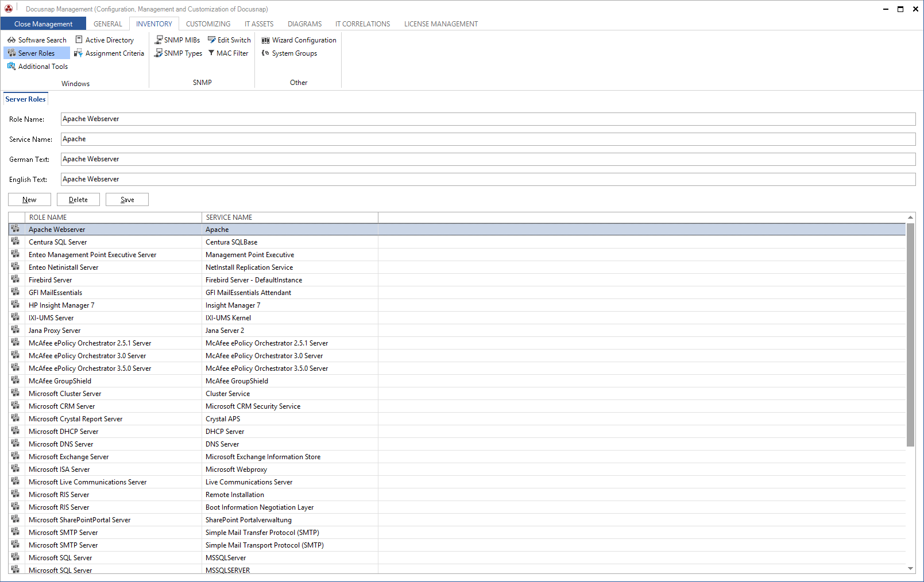Image resolution: width=924 pixels, height=582 pixels.
Task: Open Software Search tool
Action: click(x=37, y=40)
